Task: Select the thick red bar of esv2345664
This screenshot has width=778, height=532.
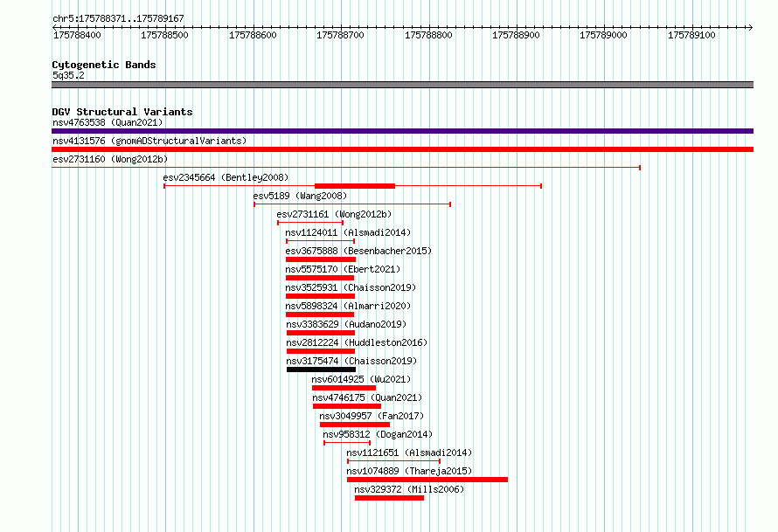Action: [355, 186]
